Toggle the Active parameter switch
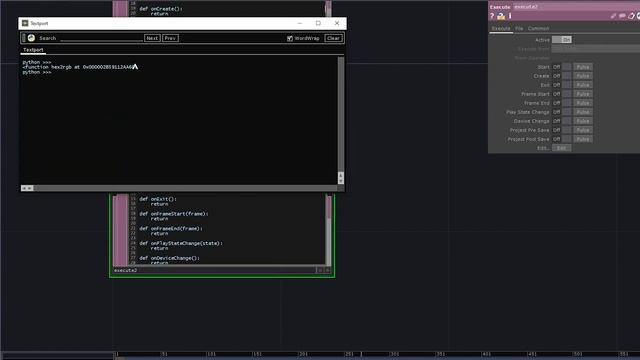 tap(562, 40)
